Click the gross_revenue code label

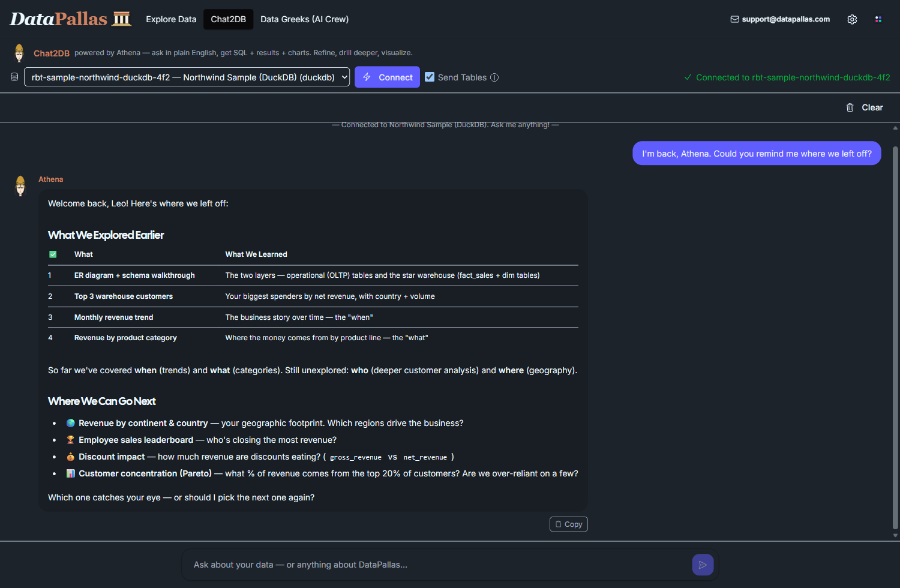click(356, 457)
